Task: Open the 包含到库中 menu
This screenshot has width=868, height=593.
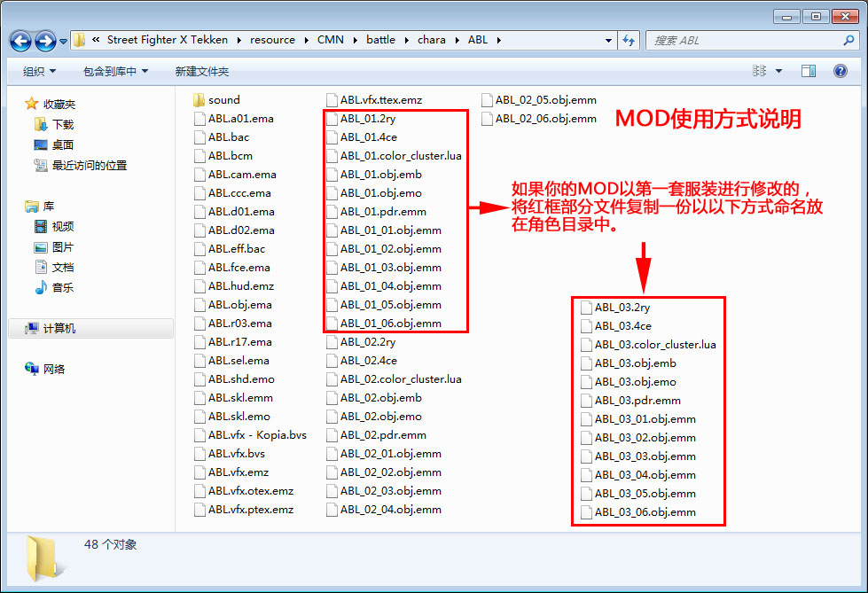Action: (x=115, y=71)
